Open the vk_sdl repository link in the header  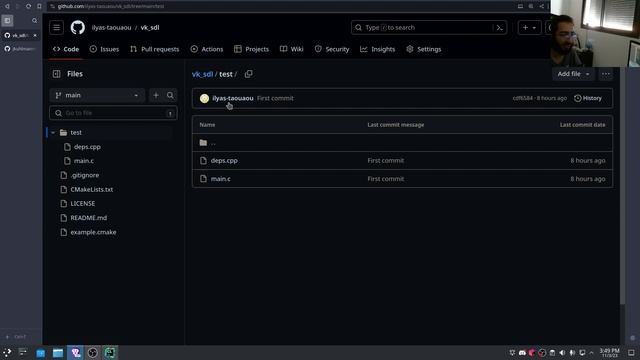click(x=150, y=27)
